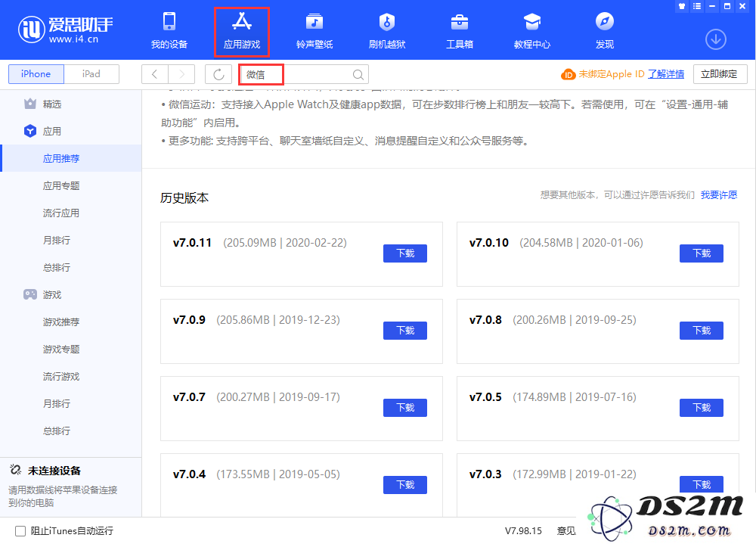Open the download manager circle icon

coord(715,39)
